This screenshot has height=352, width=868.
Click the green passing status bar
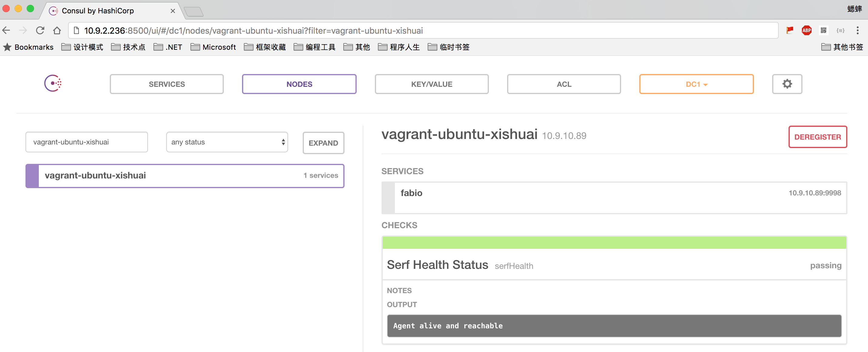point(614,243)
